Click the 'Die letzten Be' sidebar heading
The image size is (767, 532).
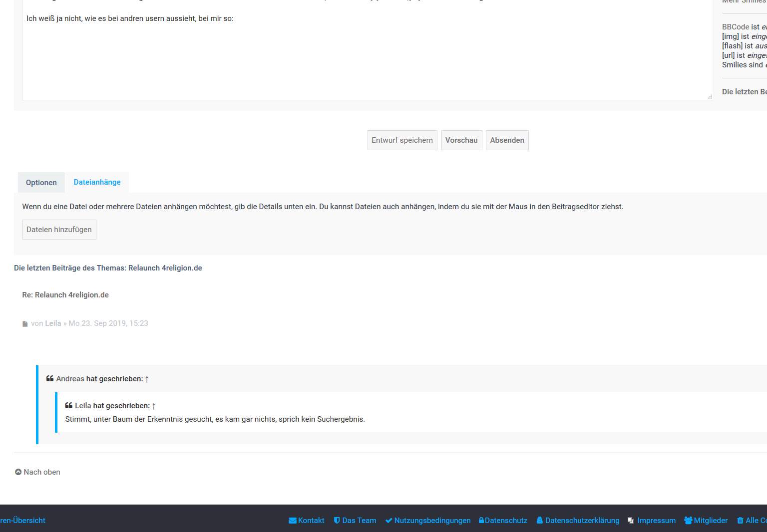click(745, 92)
